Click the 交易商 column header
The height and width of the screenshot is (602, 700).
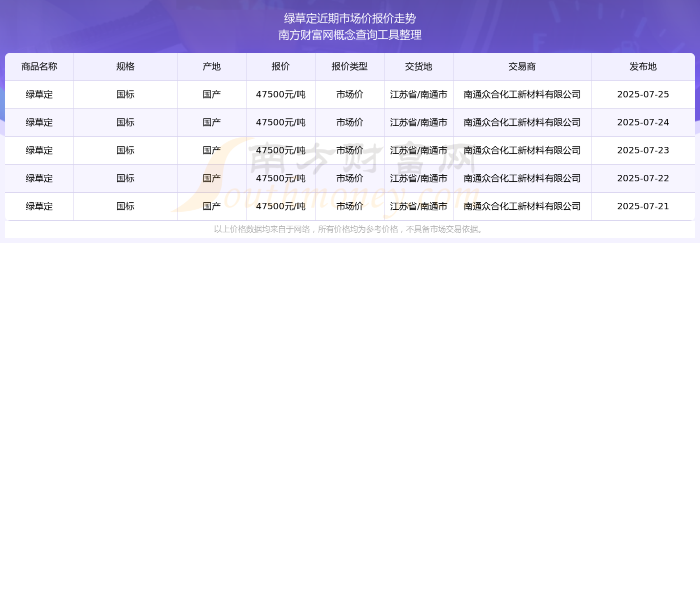coord(522,66)
